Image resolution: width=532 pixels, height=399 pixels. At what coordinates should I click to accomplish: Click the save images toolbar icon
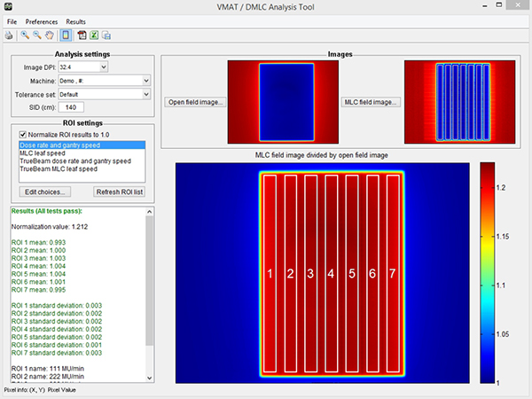106,35
